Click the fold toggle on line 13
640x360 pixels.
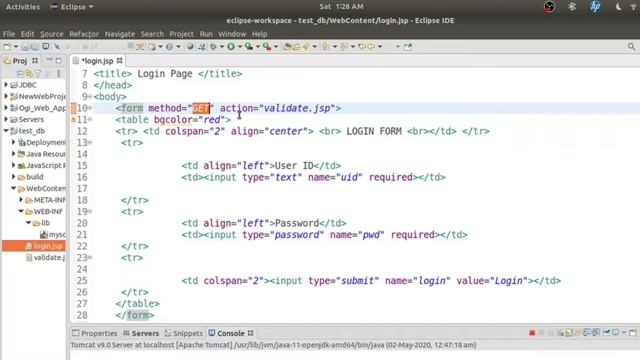[90, 142]
